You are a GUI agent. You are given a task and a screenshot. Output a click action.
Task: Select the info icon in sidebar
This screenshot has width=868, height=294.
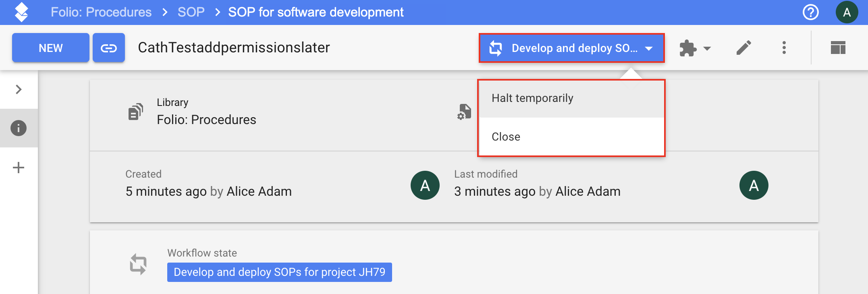click(x=19, y=128)
